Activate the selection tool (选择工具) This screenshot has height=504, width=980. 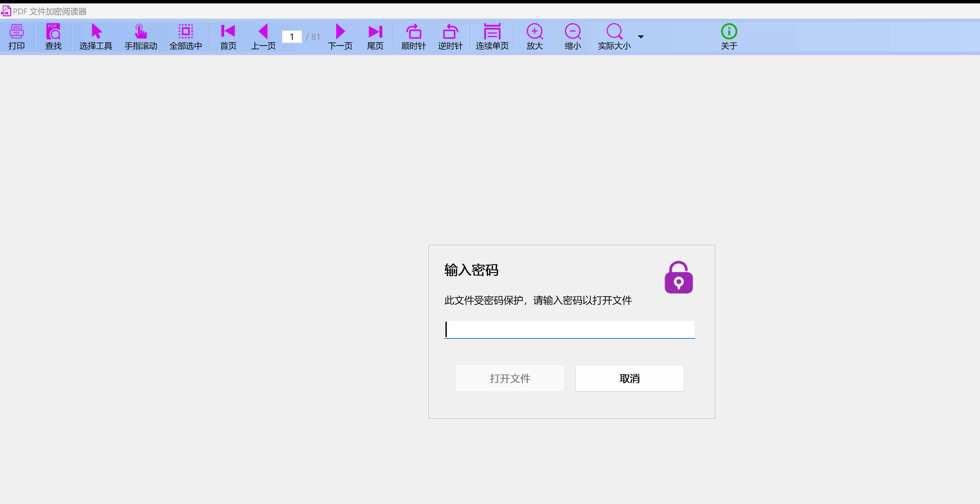tap(96, 36)
